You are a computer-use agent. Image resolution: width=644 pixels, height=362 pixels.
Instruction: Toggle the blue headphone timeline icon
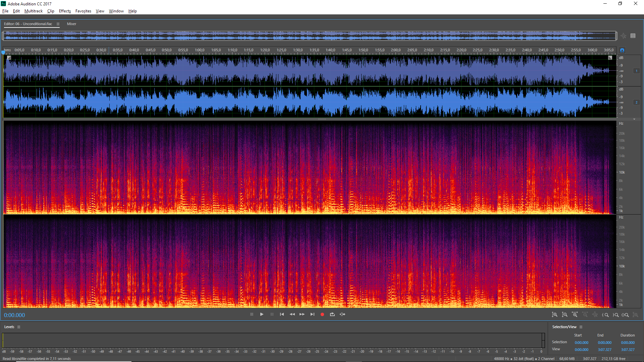[x=622, y=50]
